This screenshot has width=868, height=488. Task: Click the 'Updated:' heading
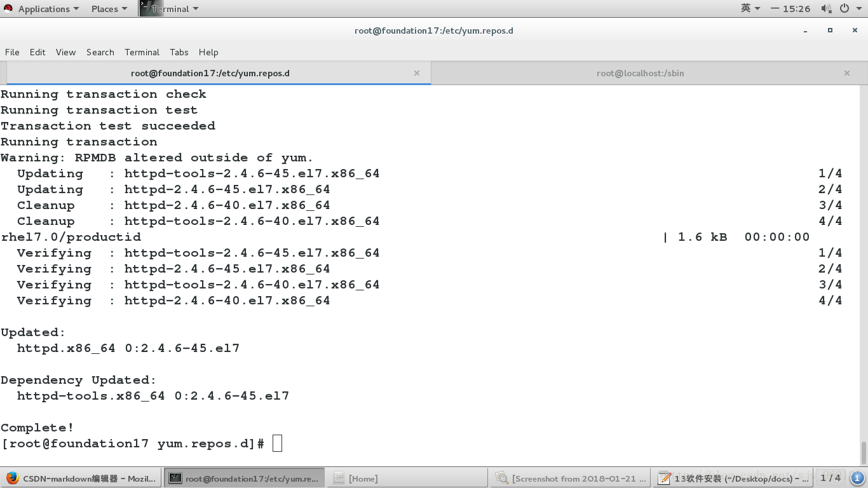point(33,332)
